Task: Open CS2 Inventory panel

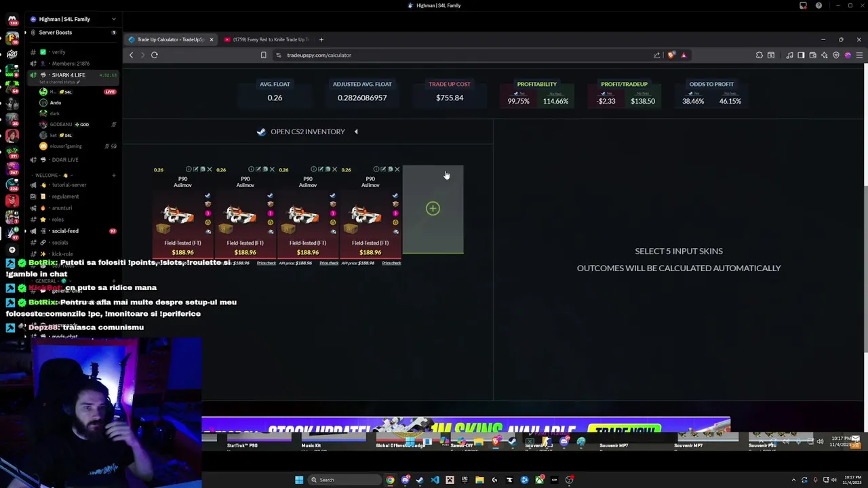Action: [301, 131]
